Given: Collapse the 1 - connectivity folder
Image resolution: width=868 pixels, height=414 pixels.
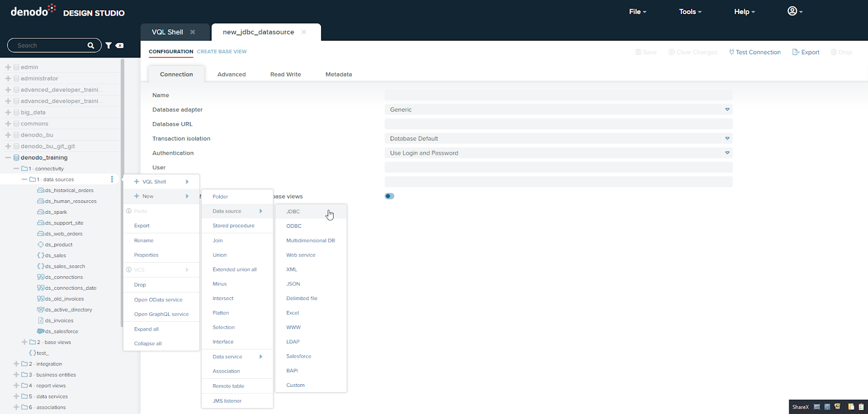Looking at the screenshot, I should 16,169.
